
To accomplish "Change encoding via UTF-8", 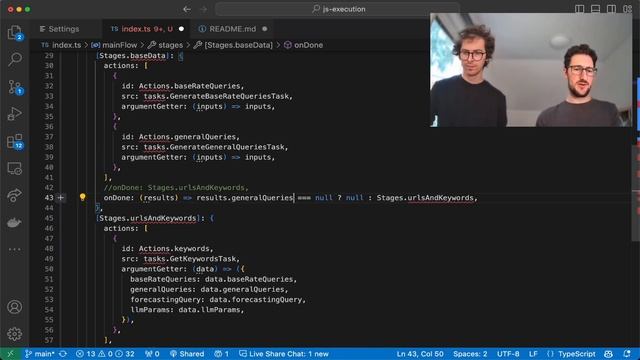I will (508, 354).
